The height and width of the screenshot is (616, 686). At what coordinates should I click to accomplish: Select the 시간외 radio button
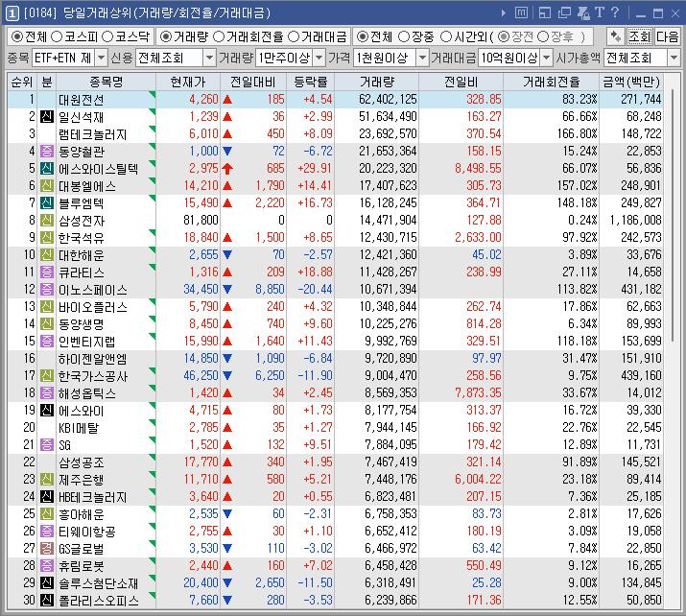tap(446, 36)
